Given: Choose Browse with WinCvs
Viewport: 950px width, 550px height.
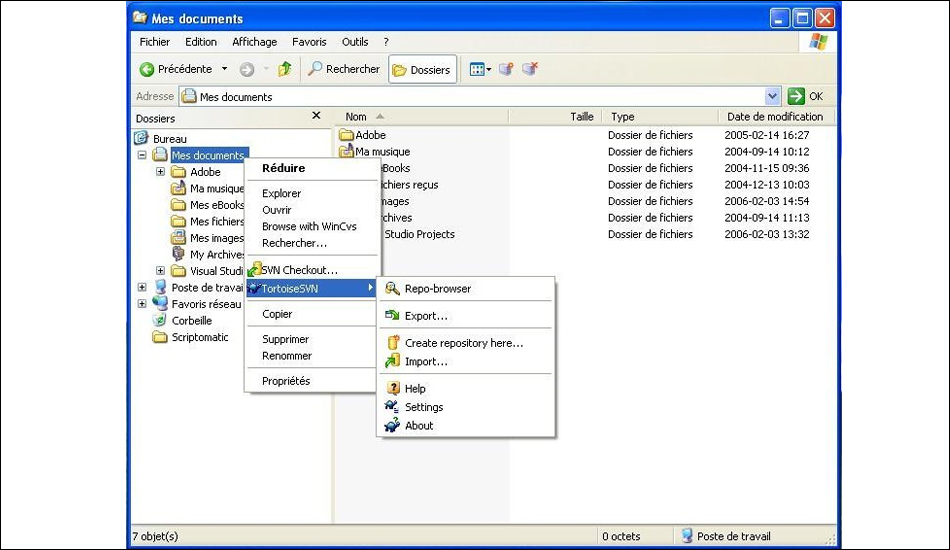Looking at the screenshot, I should tap(311, 226).
